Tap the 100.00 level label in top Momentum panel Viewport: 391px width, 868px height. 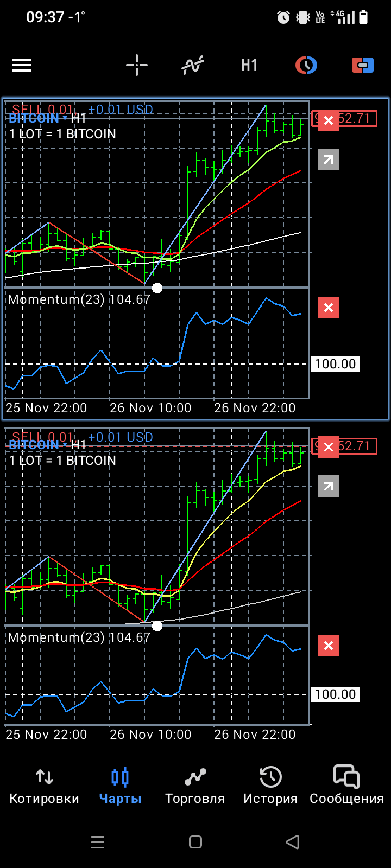coord(335,364)
